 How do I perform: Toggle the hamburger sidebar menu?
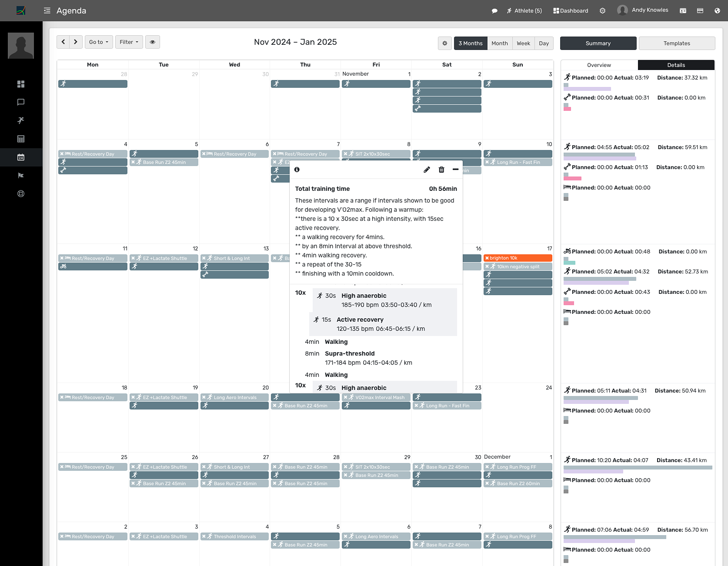coord(47,10)
